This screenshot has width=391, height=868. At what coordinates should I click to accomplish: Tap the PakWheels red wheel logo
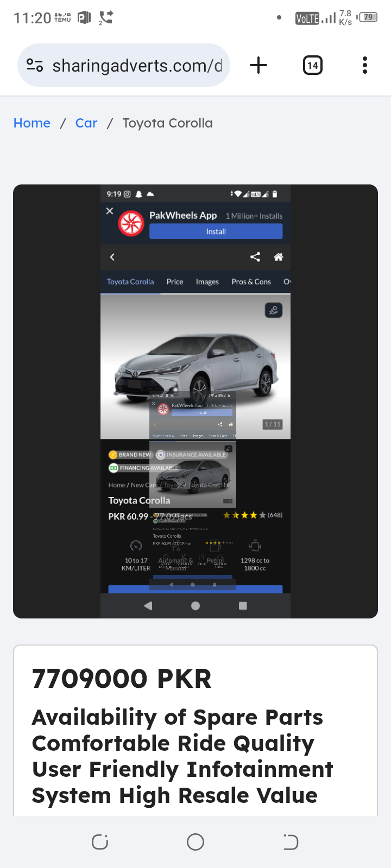click(x=131, y=224)
